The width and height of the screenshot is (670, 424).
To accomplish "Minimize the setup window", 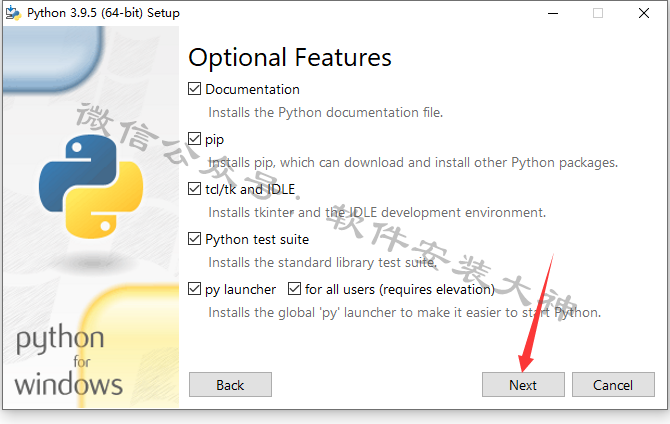I will (553, 13).
